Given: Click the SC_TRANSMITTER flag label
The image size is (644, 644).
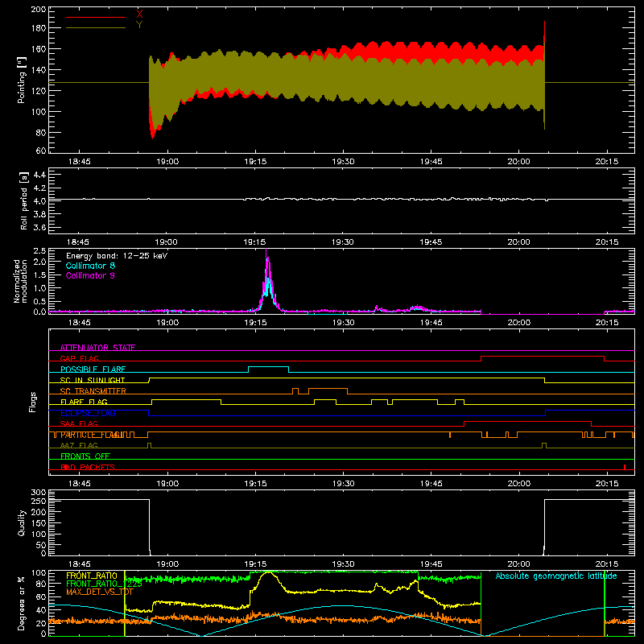Looking at the screenshot, I should coord(93,391).
